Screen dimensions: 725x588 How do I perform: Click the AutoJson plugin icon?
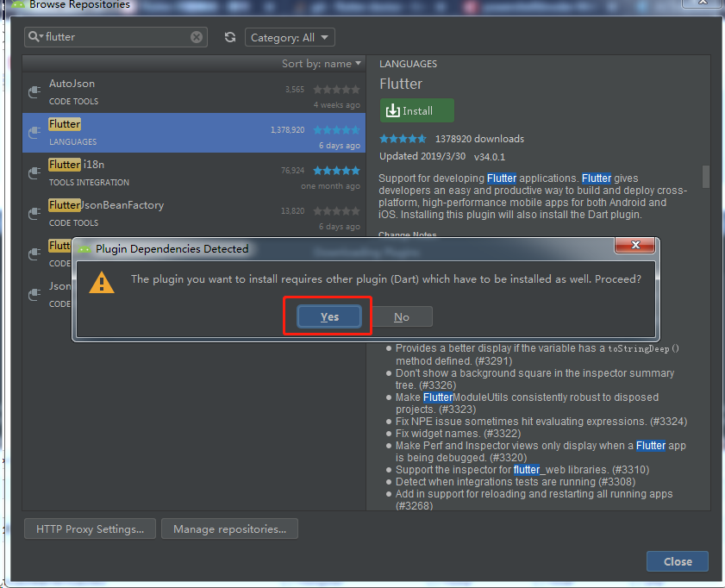pos(34,92)
